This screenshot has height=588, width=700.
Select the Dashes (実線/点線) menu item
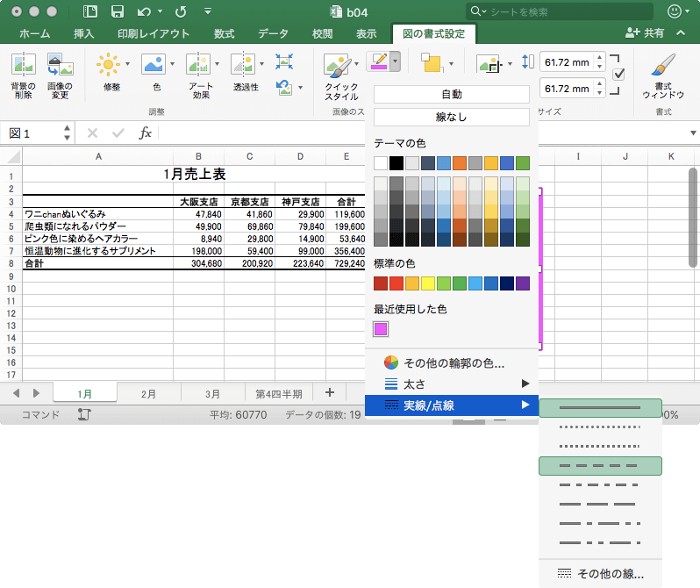pos(452,405)
